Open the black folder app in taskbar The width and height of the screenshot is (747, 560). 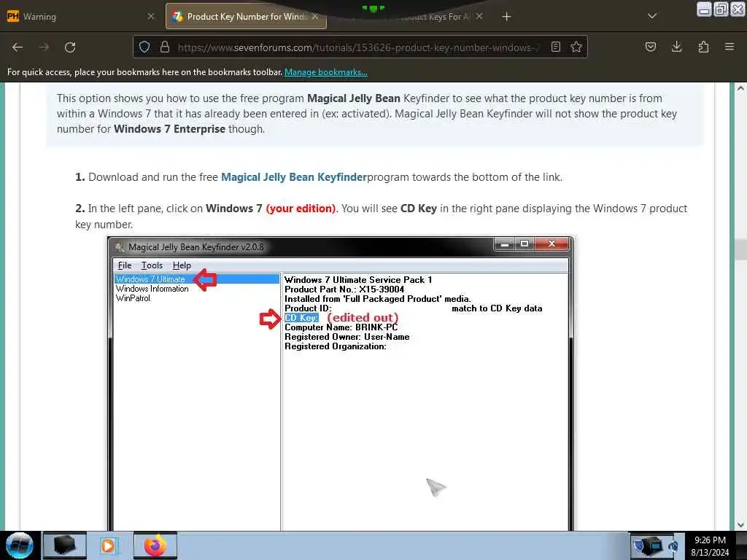(x=65, y=545)
